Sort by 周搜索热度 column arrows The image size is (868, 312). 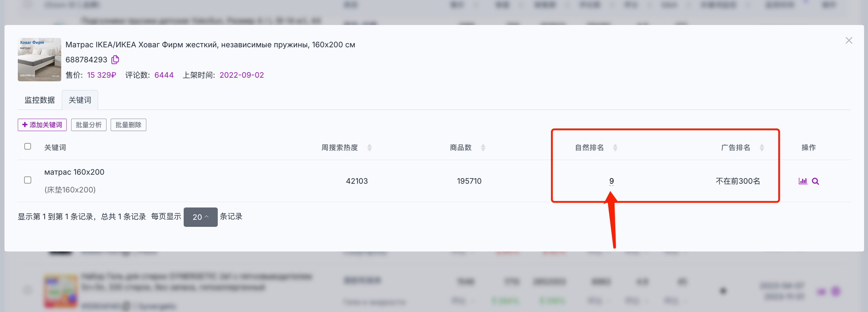pos(369,148)
